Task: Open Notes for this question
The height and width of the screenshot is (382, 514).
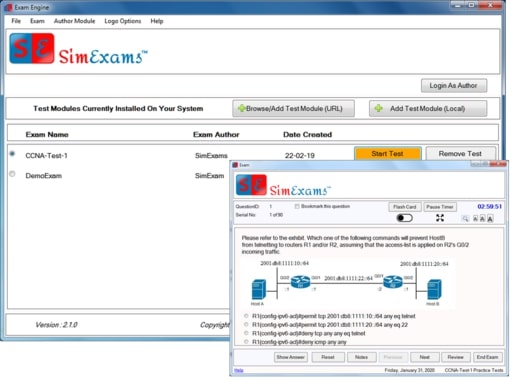Action: [x=362, y=357]
